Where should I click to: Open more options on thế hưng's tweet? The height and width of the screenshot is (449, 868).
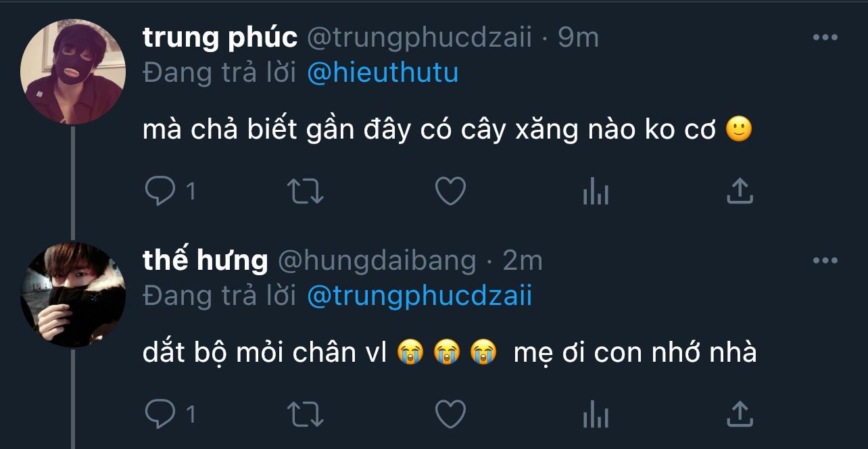pyautogui.click(x=825, y=260)
